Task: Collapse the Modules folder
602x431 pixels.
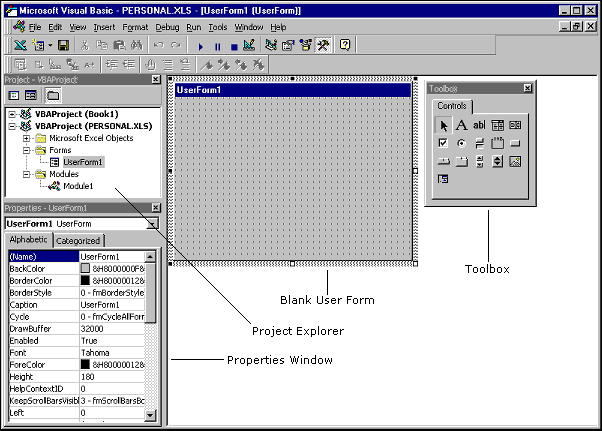Action: click(x=26, y=174)
